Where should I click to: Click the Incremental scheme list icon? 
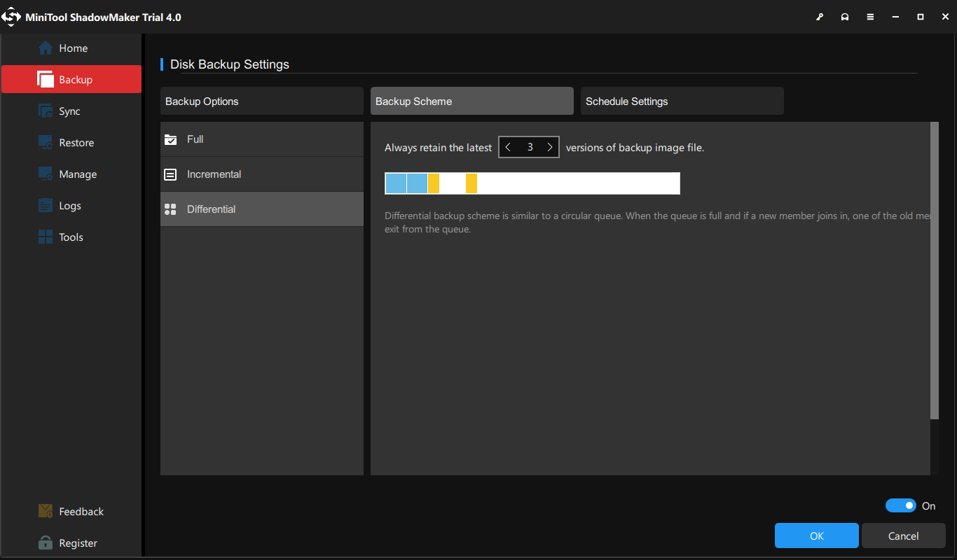[x=170, y=174]
